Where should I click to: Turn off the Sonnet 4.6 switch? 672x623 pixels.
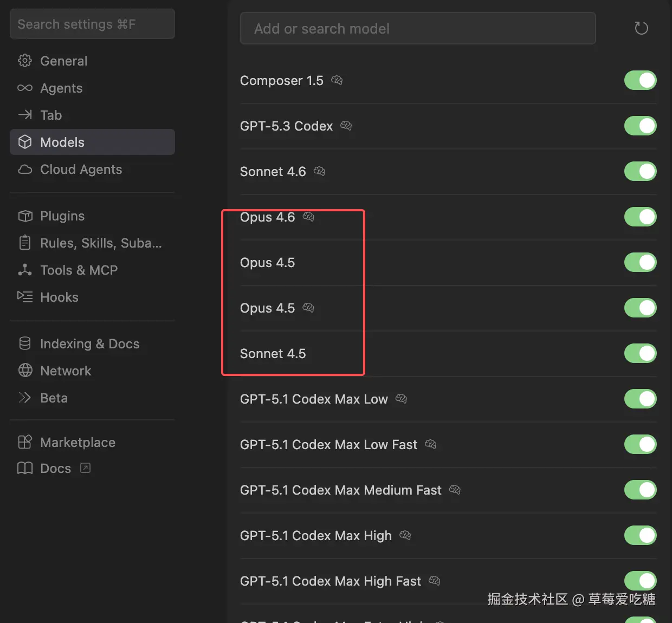point(641,171)
